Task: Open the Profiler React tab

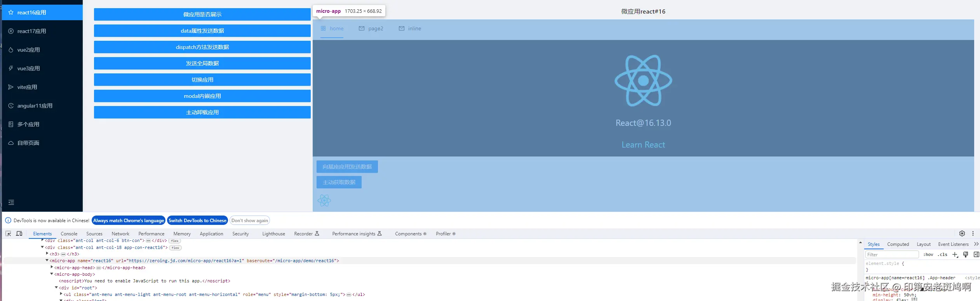Action: tap(446, 234)
